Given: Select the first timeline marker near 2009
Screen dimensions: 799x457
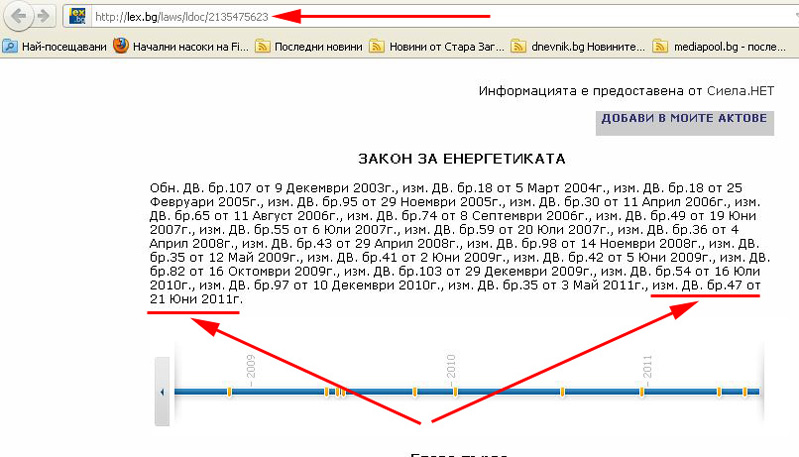Looking at the screenshot, I should pos(229,391).
